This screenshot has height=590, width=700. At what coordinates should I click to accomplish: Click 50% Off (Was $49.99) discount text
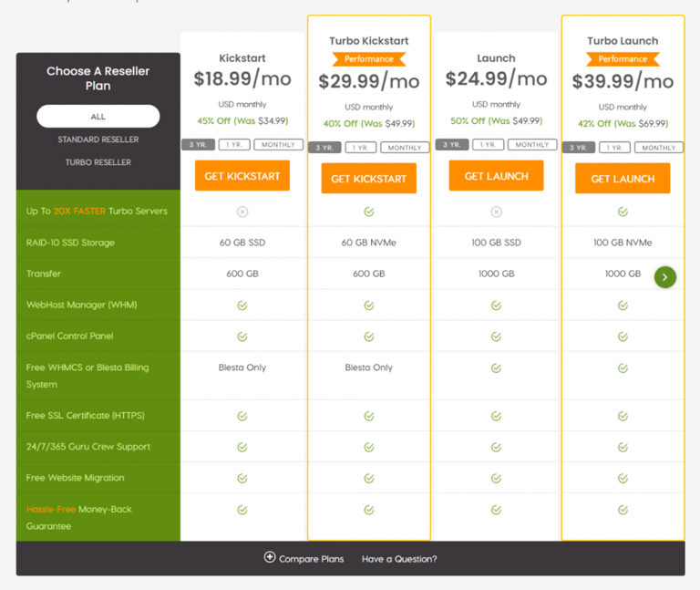click(x=496, y=121)
